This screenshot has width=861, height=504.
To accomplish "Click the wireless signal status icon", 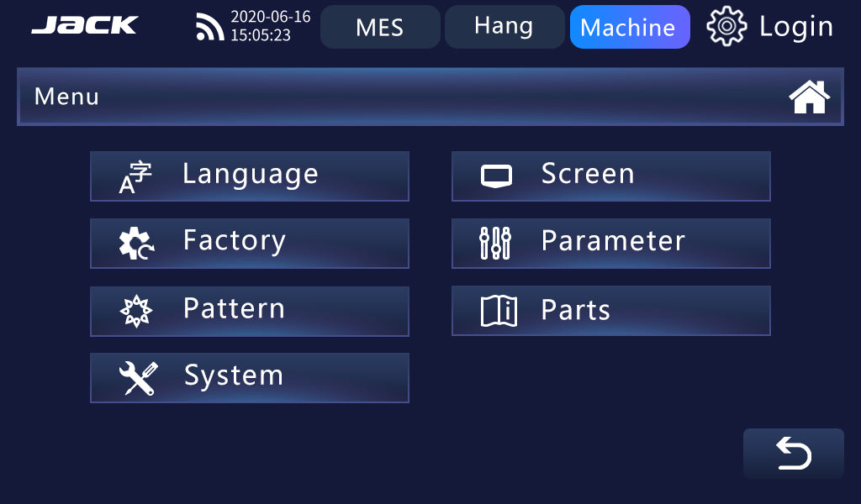I will click(209, 28).
